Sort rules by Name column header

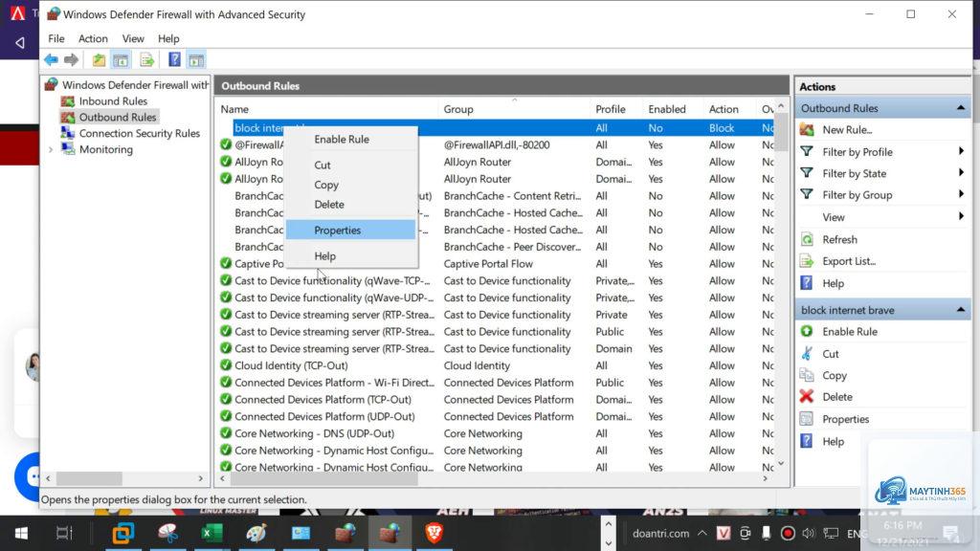click(327, 109)
